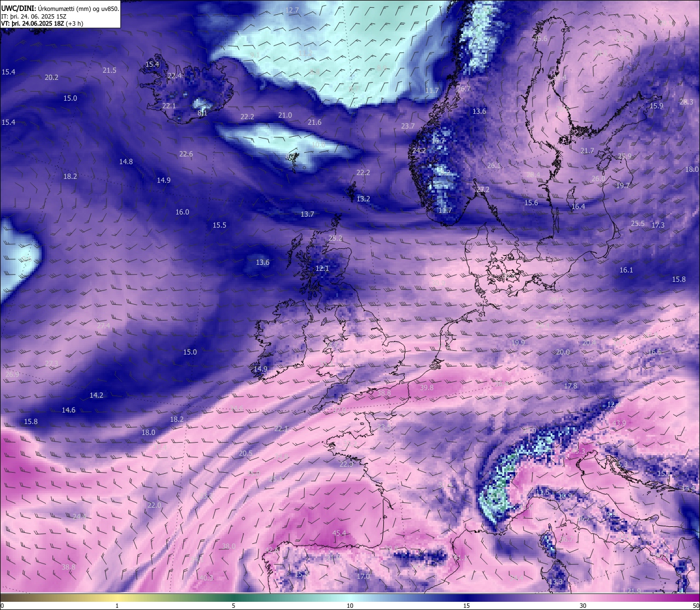
Task: Click the 5 tick on color scale
Action: point(234,606)
